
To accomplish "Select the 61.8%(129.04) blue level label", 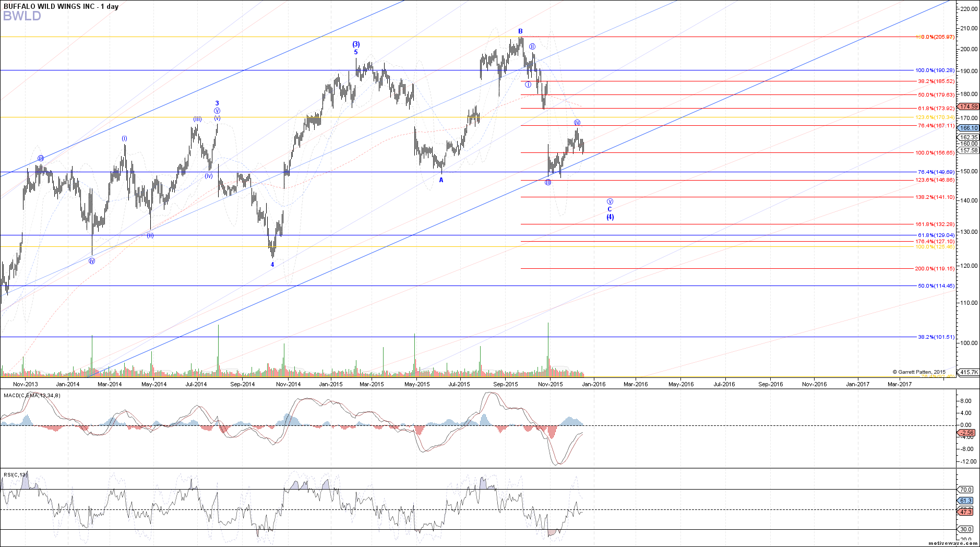I will [936, 235].
